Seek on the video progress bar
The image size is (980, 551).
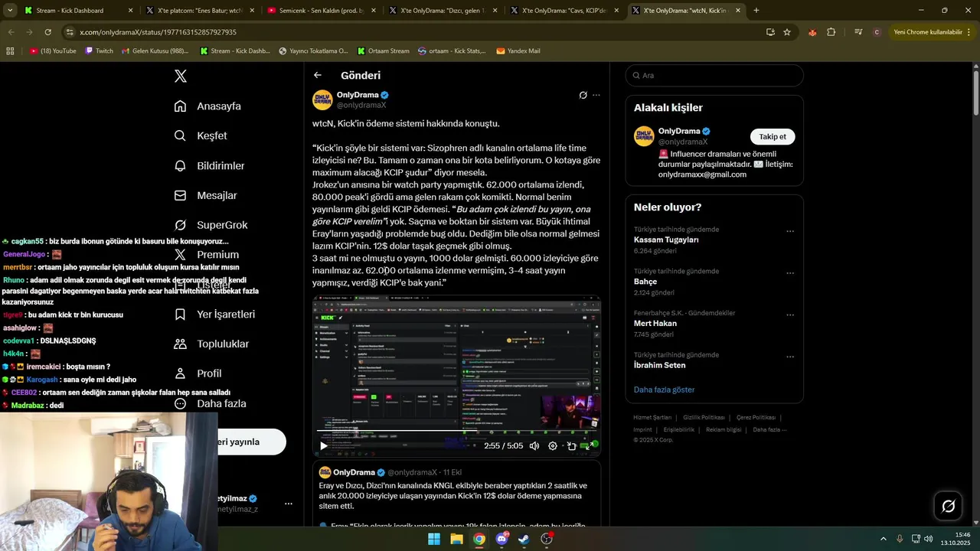pos(456,431)
